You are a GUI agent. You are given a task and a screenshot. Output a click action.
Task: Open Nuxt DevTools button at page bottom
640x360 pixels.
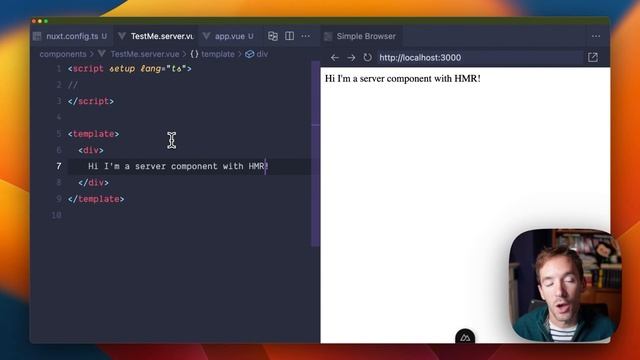click(465, 337)
